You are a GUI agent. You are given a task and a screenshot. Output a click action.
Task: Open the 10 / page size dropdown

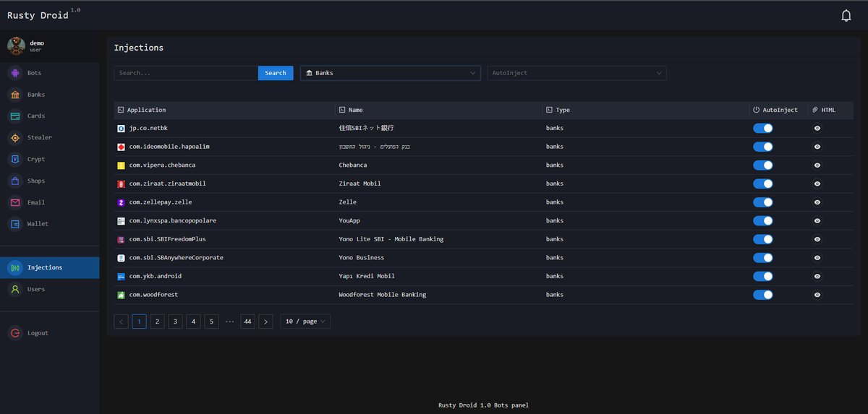(305, 322)
